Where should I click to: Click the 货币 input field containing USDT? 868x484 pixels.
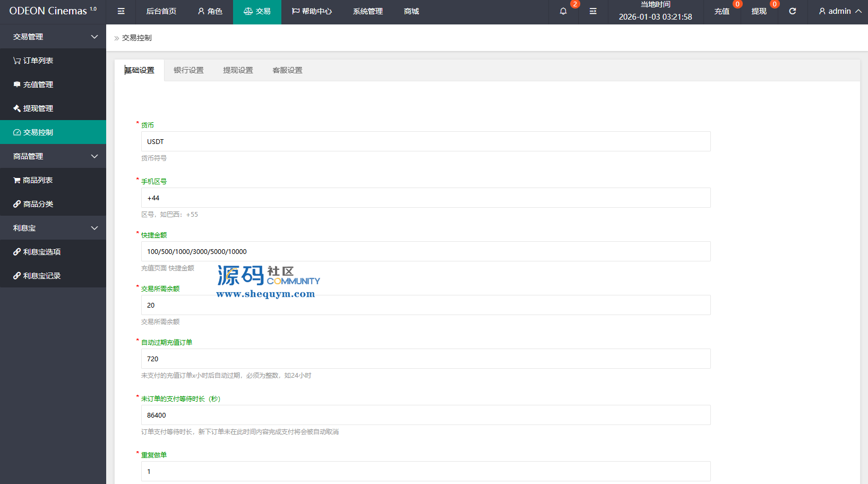click(x=425, y=141)
